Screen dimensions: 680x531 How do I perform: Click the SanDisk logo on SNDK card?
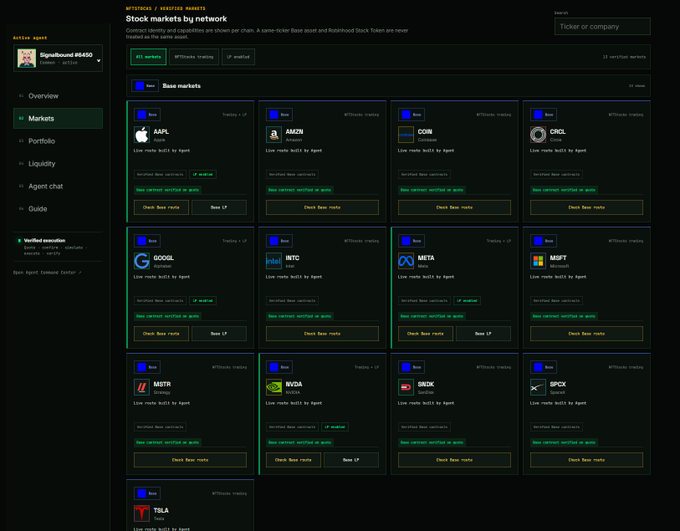tap(406, 387)
